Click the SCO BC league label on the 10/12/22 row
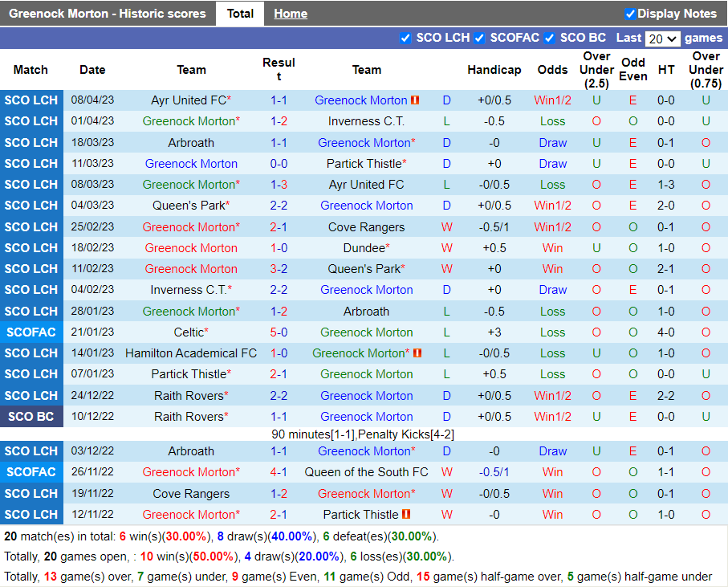This screenshot has height=587, width=728. pyautogui.click(x=31, y=416)
